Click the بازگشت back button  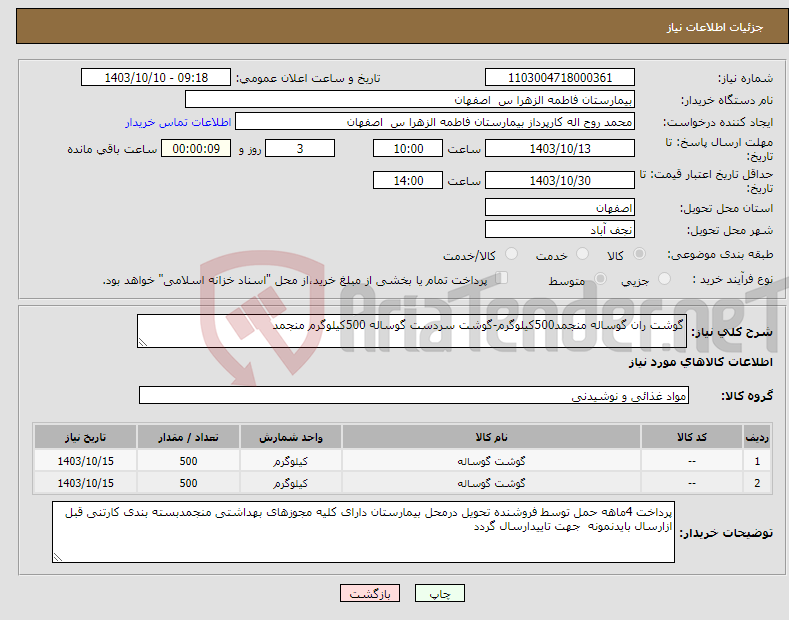pos(370,593)
